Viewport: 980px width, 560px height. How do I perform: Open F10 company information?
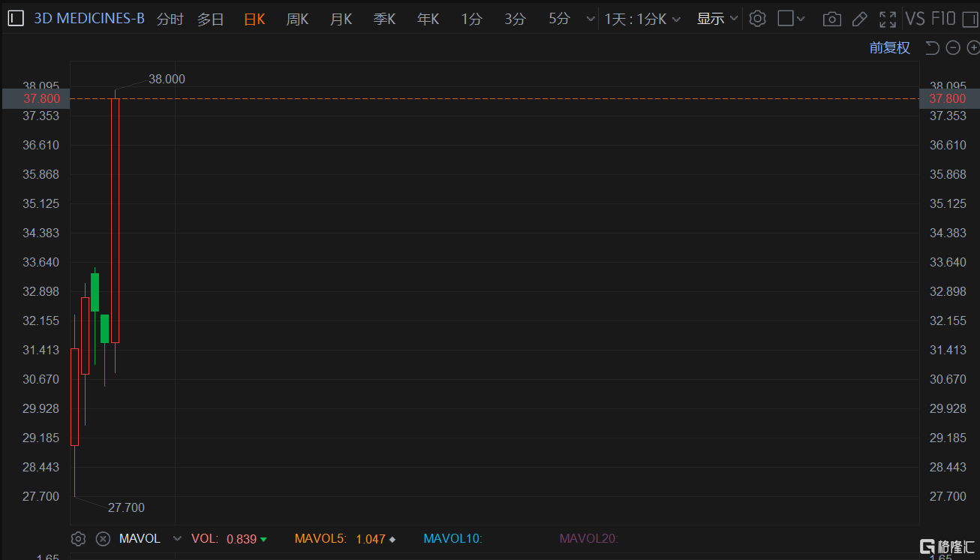click(943, 19)
